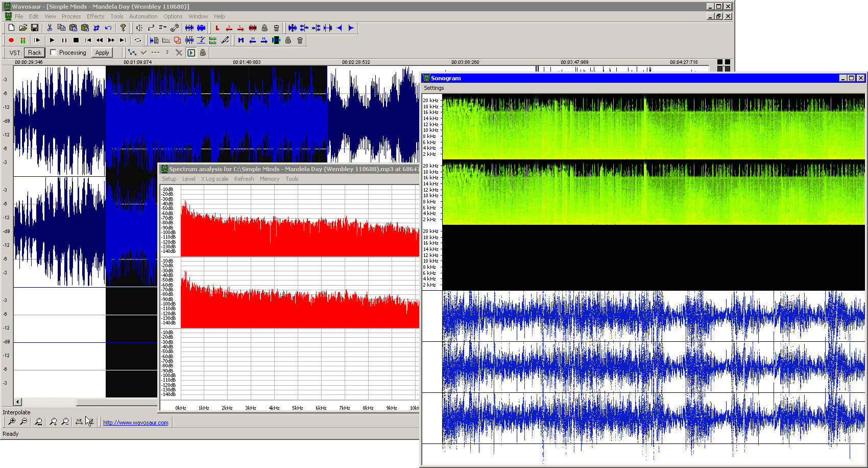
Task: Click the zoom in magnifier with plus
Action: (11, 422)
